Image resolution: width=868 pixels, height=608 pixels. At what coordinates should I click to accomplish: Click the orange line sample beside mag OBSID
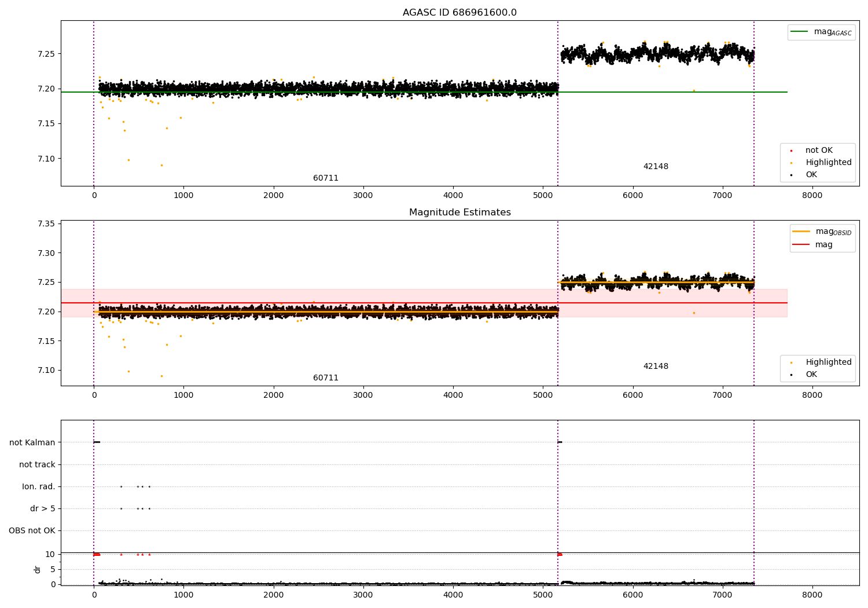(x=801, y=232)
